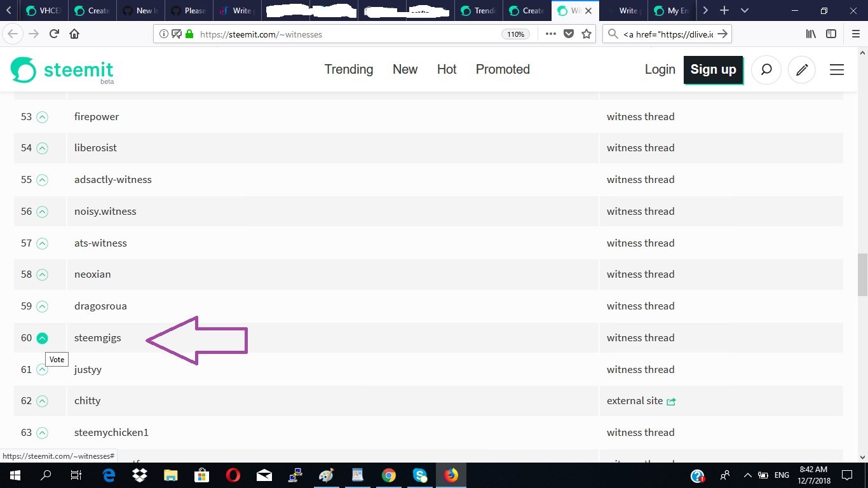The height and width of the screenshot is (488, 868).
Task: Switch to the GitHub New Issue tab
Action: tap(141, 11)
